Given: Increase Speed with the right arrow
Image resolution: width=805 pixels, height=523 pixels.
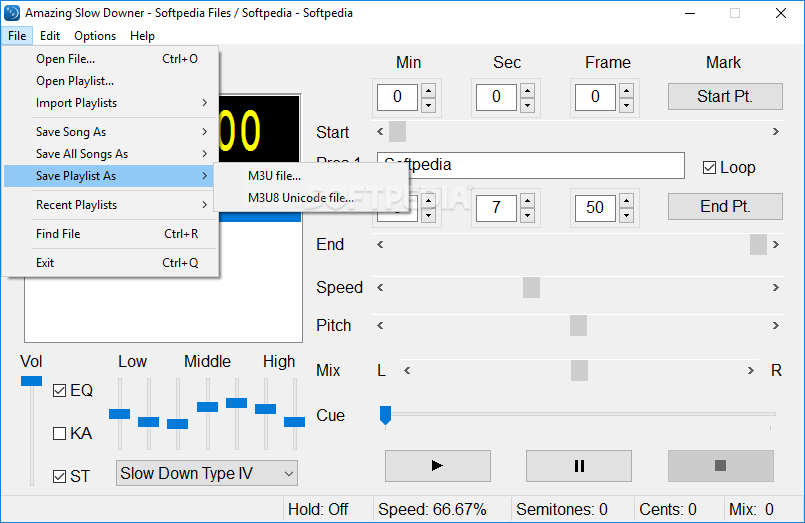Looking at the screenshot, I should 776,287.
